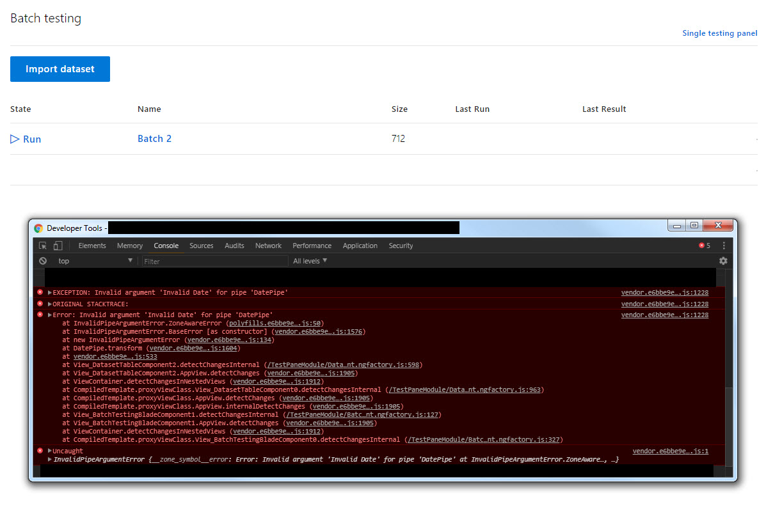Open the customize DevTools kebab menu
Viewport: 766px width, 532px height.
(724, 246)
